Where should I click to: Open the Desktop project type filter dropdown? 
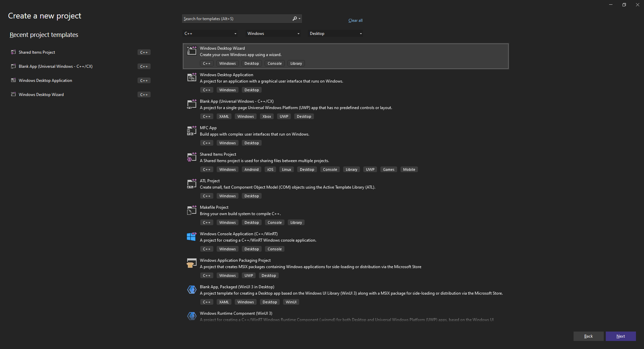click(336, 34)
